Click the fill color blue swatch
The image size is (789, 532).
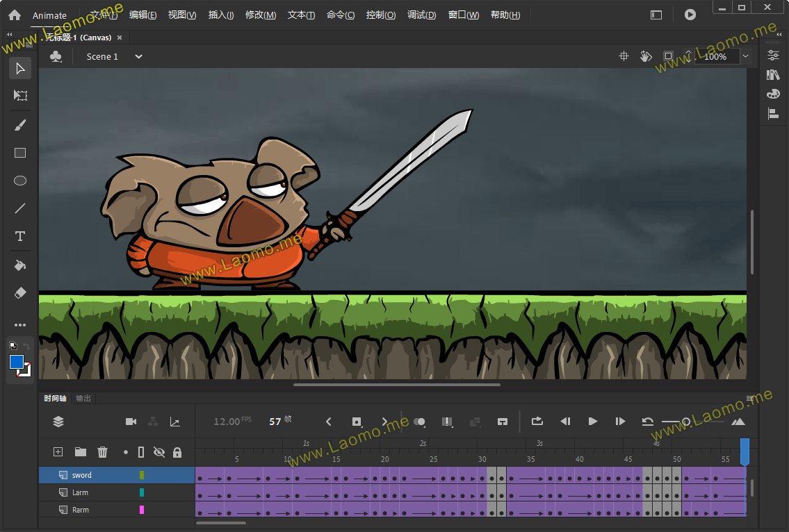[x=16, y=362]
